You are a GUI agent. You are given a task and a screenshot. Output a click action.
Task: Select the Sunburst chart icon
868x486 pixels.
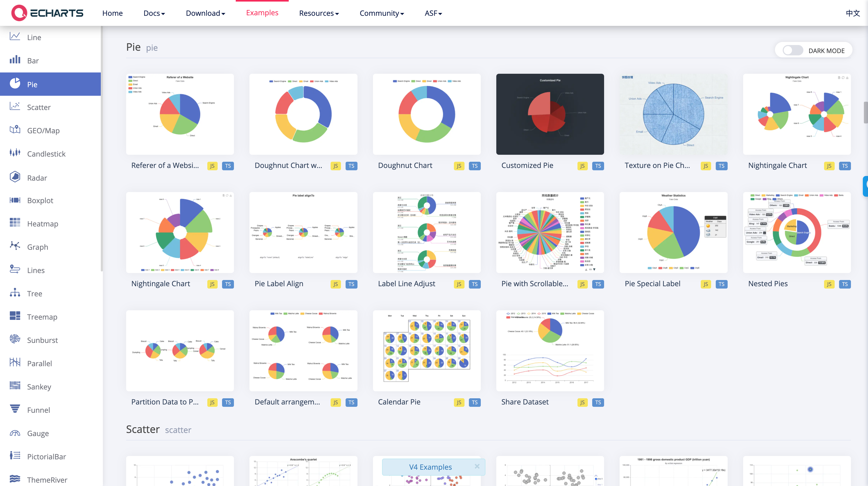(x=15, y=339)
